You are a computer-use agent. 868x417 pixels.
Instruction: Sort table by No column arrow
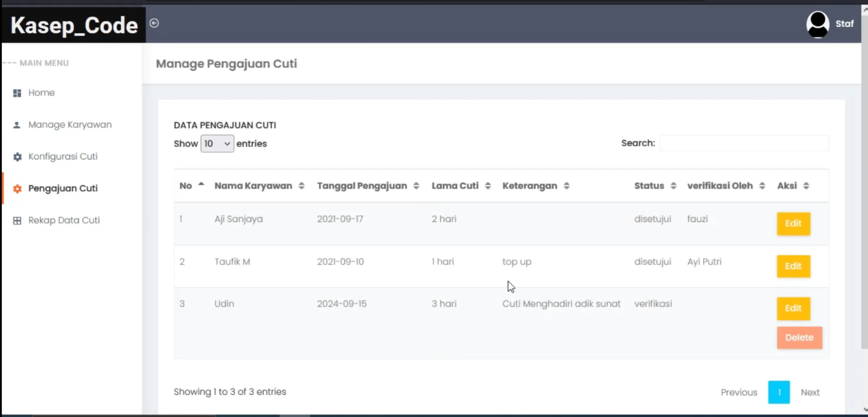[201, 184]
